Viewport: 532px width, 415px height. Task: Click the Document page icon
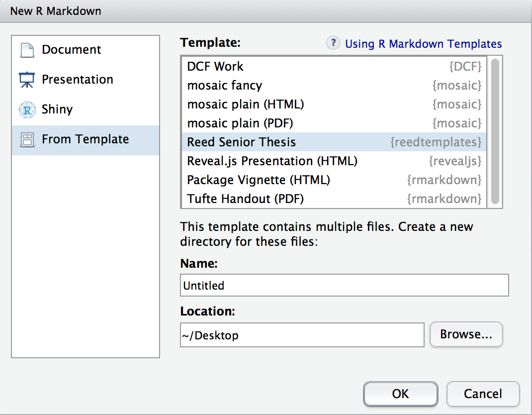(x=27, y=50)
